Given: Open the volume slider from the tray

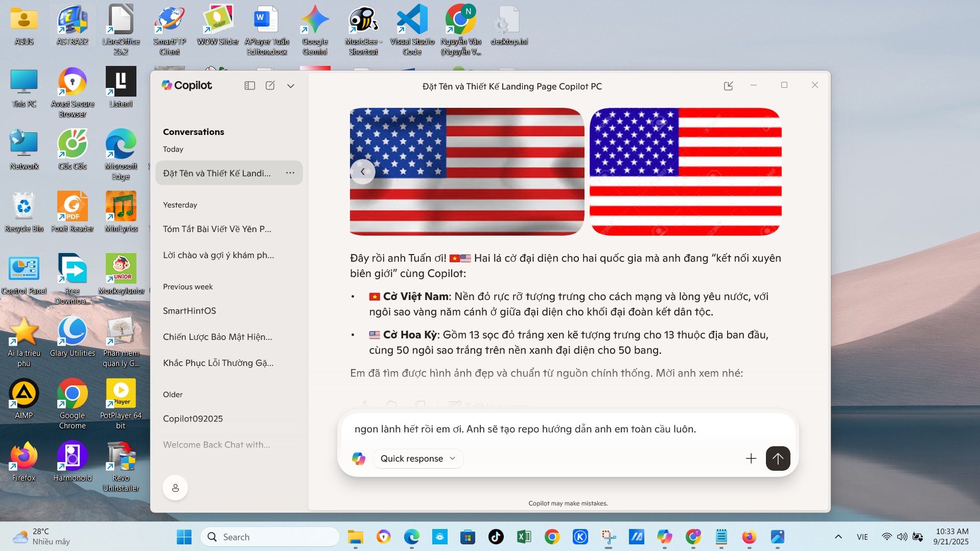Looking at the screenshot, I should (901, 536).
